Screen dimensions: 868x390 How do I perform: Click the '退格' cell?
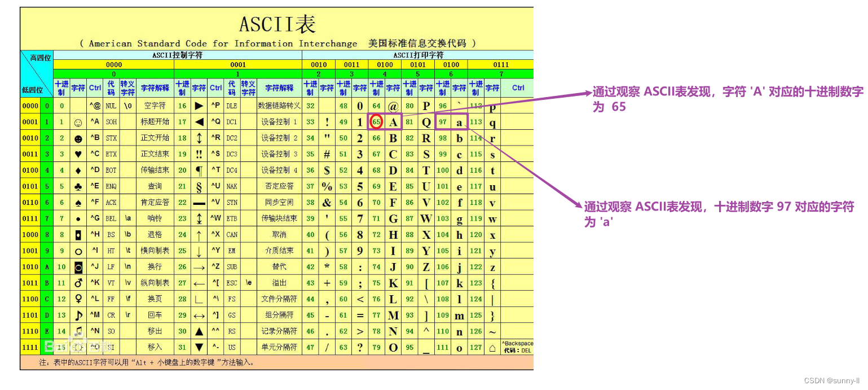(155, 234)
